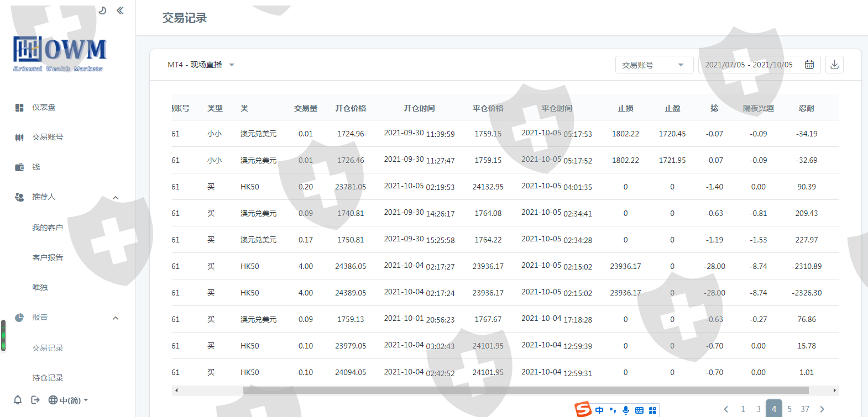The width and height of the screenshot is (868, 417).
Task: Click the table's horizontal scrollbar right arrow
Action: point(834,390)
